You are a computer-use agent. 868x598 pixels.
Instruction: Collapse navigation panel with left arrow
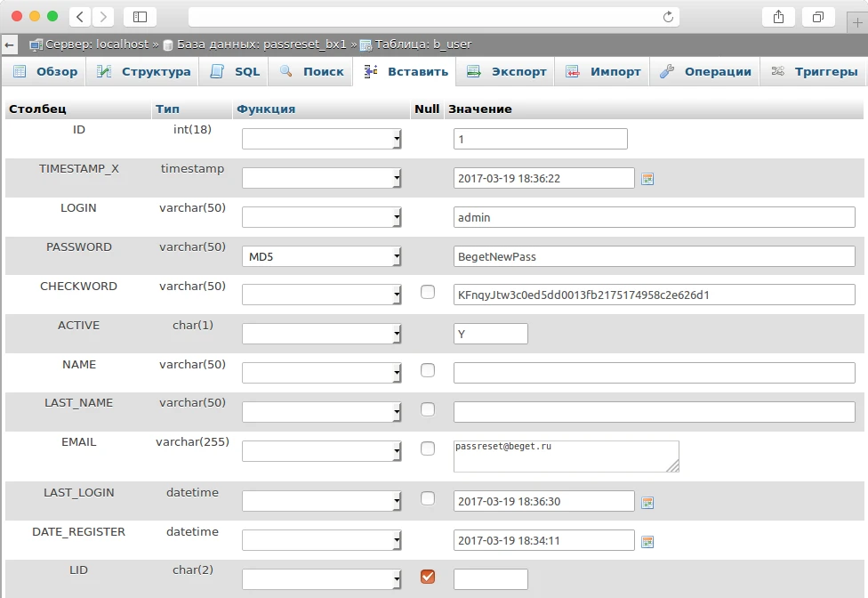click(x=10, y=44)
